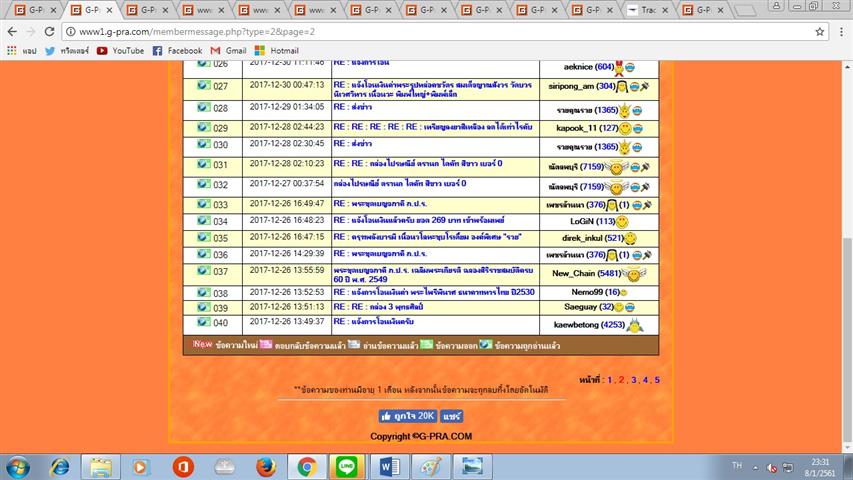Click the message status icon in row 034
Viewport: 853px width, 480px height.
[x=204, y=221]
